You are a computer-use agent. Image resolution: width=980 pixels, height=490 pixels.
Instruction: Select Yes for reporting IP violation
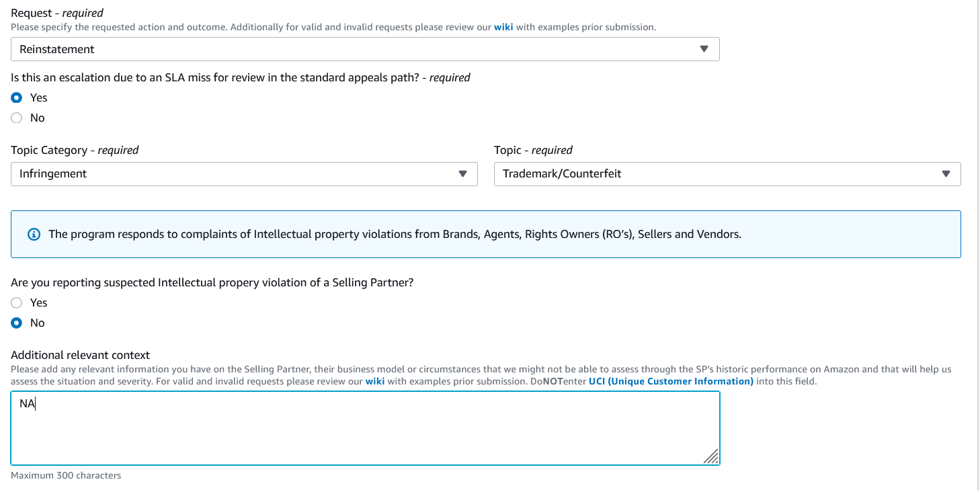[17, 302]
